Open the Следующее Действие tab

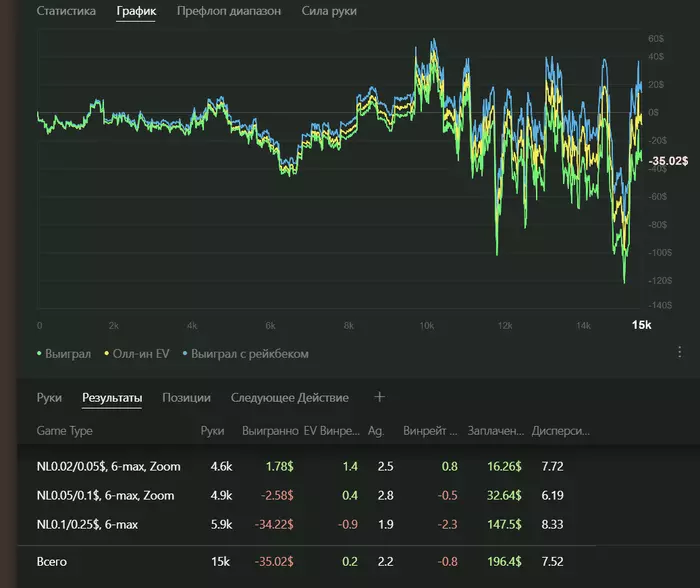tap(290, 397)
